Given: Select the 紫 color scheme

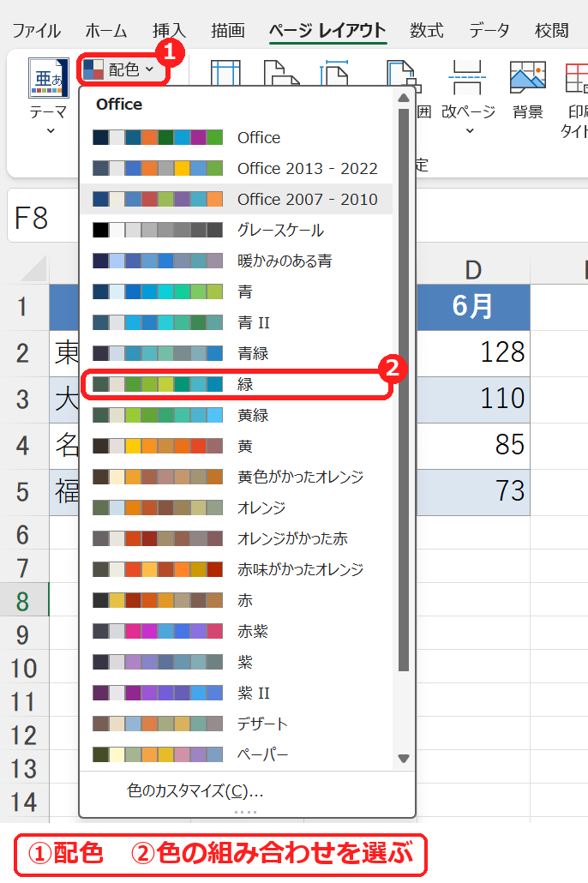Looking at the screenshot, I should point(236,662).
